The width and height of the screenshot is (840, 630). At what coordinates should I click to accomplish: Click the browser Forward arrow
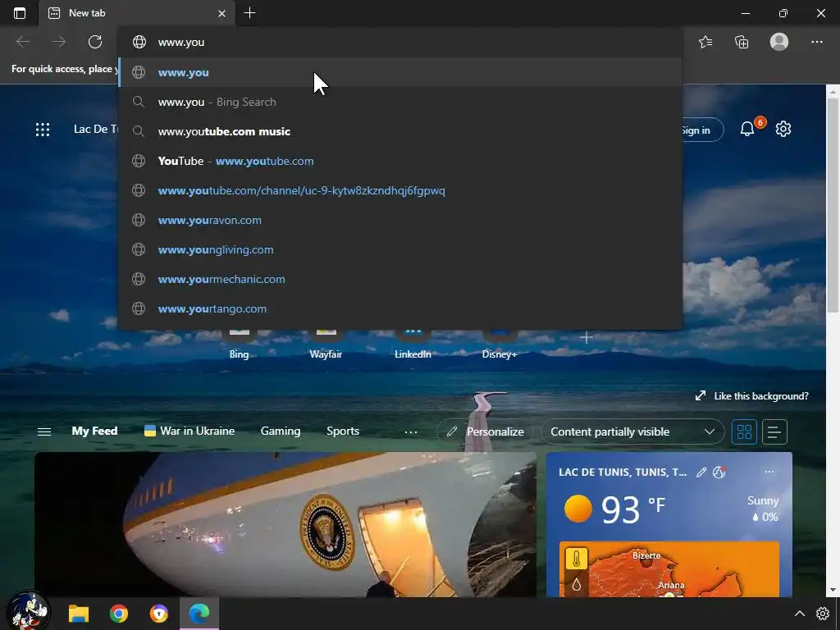pos(59,42)
